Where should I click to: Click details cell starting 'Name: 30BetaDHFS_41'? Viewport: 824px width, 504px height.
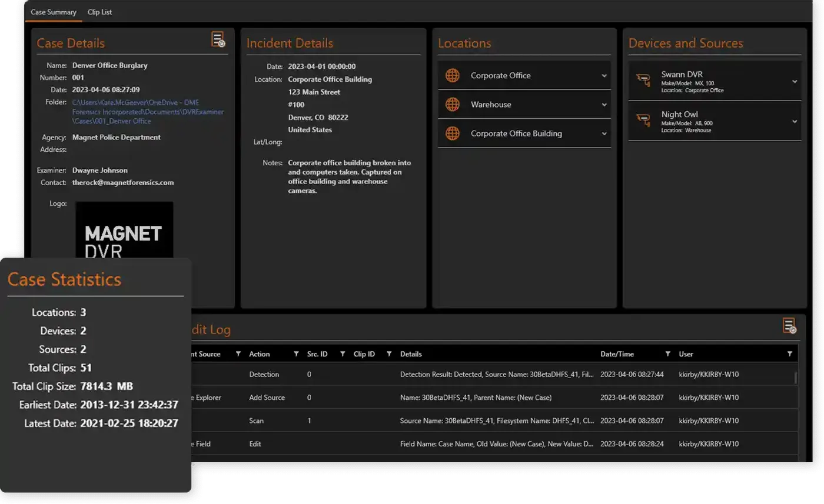point(476,398)
